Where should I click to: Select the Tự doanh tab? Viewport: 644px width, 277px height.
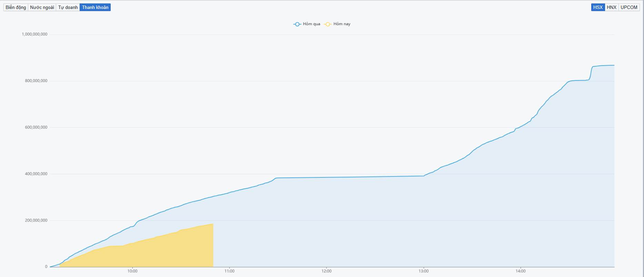68,7
